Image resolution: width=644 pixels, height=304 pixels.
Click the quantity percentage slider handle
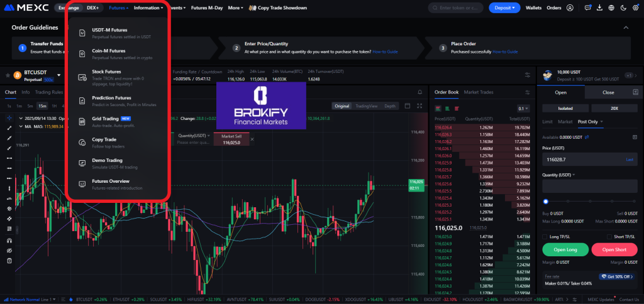click(x=545, y=202)
